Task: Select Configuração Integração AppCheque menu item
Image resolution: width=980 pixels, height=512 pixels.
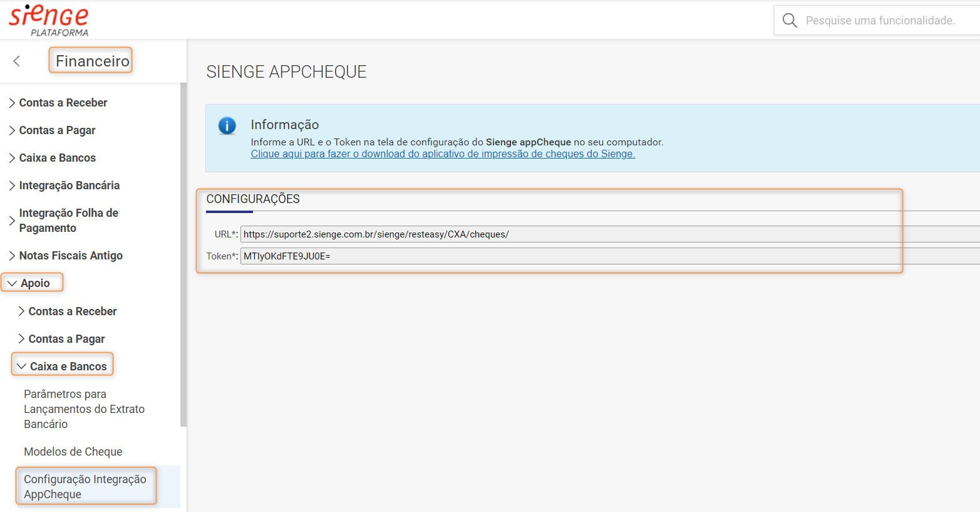Action: coord(85,487)
